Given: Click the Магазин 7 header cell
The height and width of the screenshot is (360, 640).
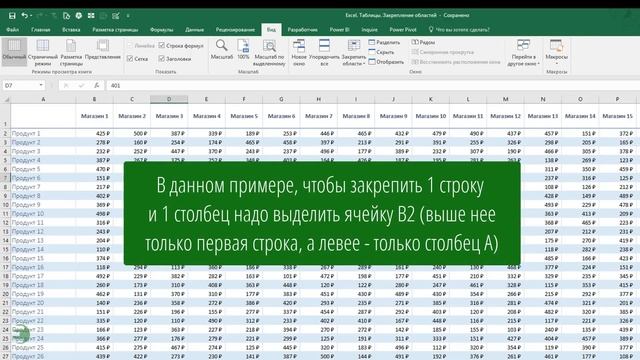Looking at the screenshot, I should tap(318, 116).
